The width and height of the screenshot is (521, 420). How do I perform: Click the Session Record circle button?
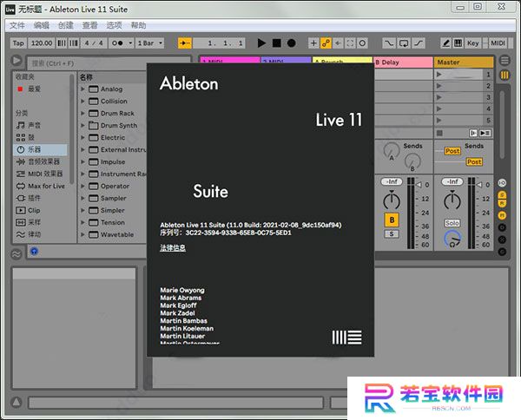(362, 43)
